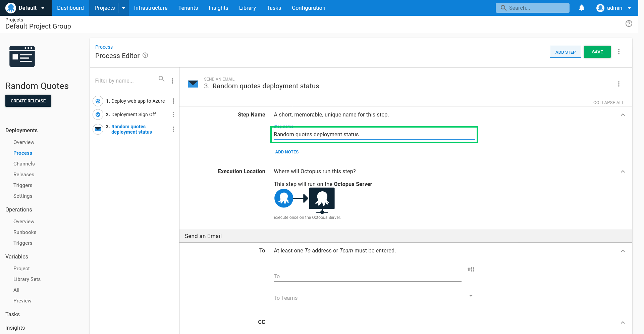Image resolution: width=644 pixels, height=334 pixels.
Task: Click ADD NOTES link
Action: click(287, 152)
